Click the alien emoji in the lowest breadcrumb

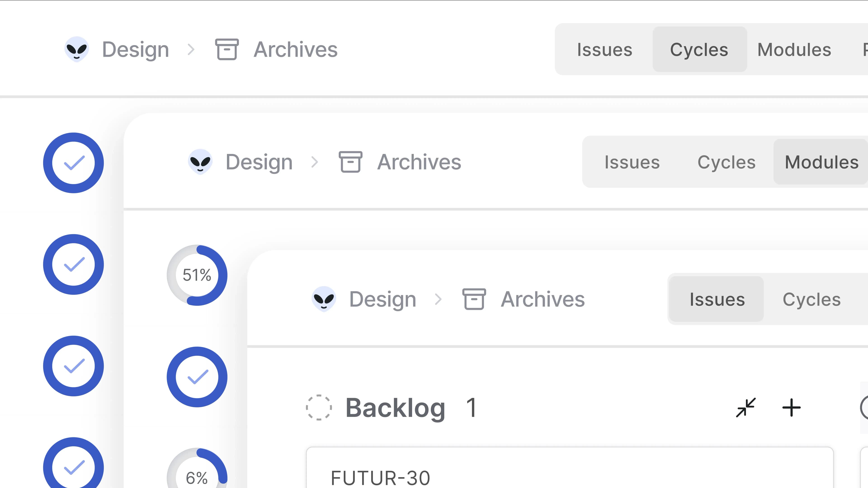pyautogui.click(x=324, y=299)
